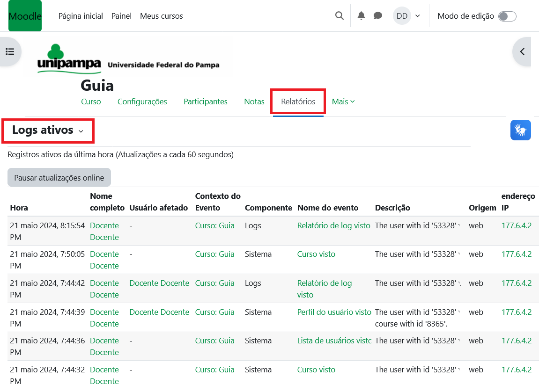Viewport: 539px width, 392px height.
Task: Open Relatório de log visto at 8:15:54
Action: click(x=333, y=225)
